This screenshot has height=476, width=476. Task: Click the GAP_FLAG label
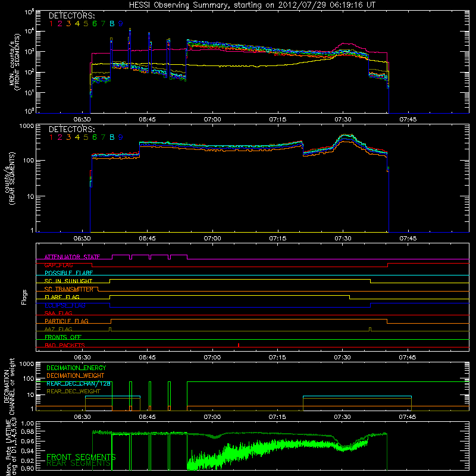[59, 265]
